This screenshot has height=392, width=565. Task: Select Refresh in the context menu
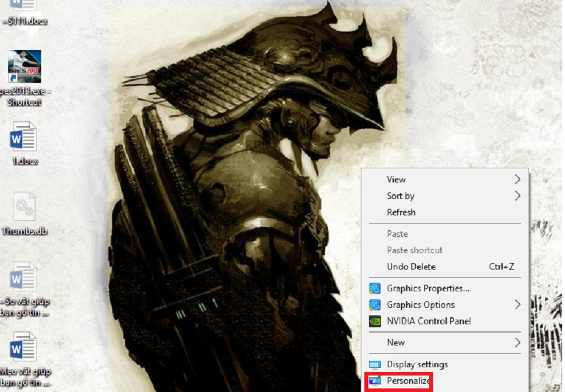[x=445, y=212]
